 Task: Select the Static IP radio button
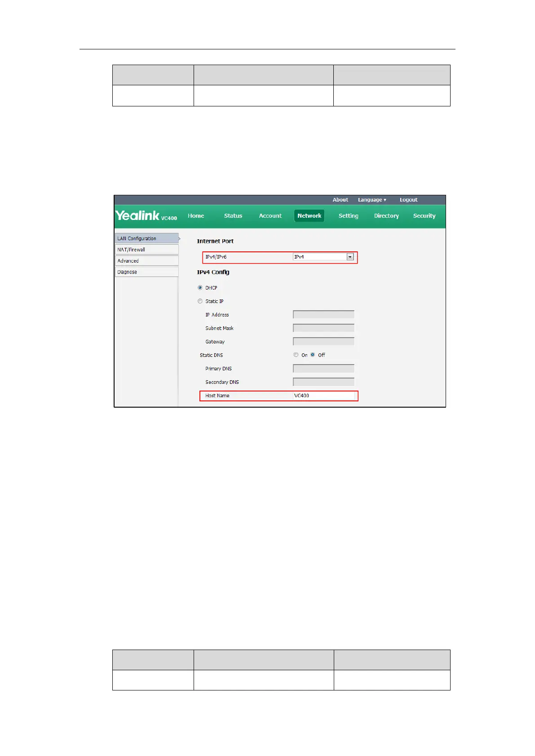click(x=200, y=301)
